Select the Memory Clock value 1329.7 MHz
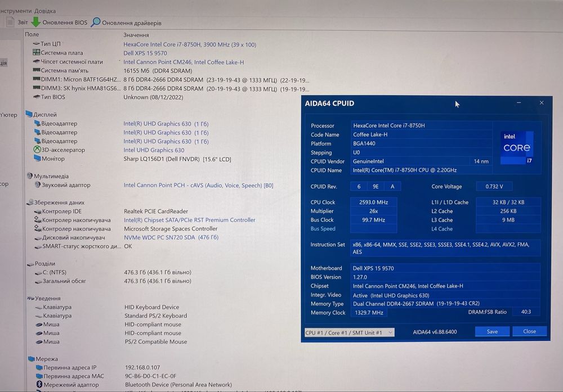This screenshot has width=563, height=392. coord(369,313)
